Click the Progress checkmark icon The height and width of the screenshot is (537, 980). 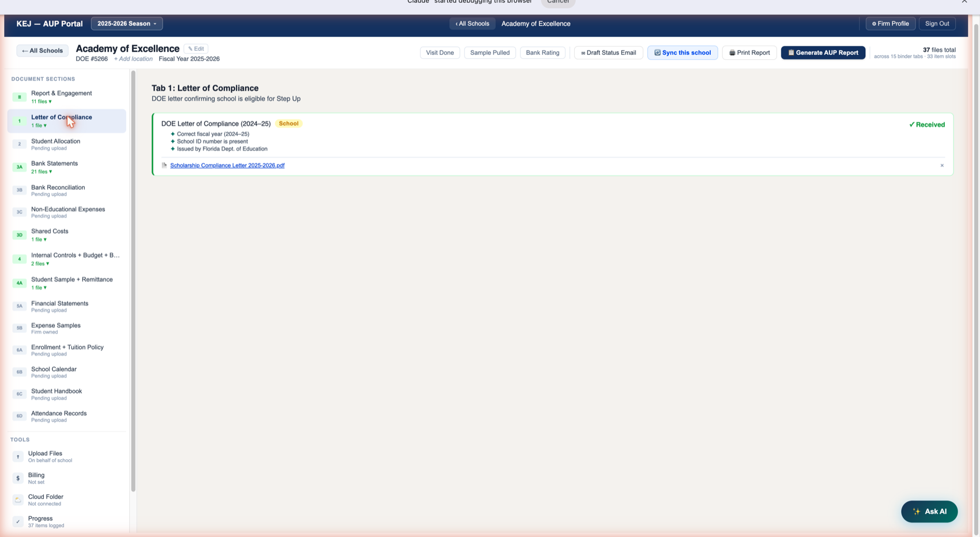coord(18,521)
